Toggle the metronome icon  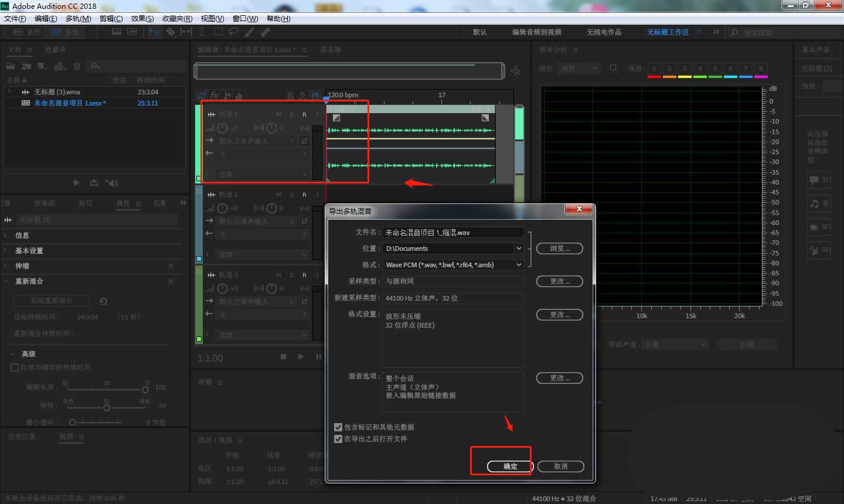tap(290, 95)
